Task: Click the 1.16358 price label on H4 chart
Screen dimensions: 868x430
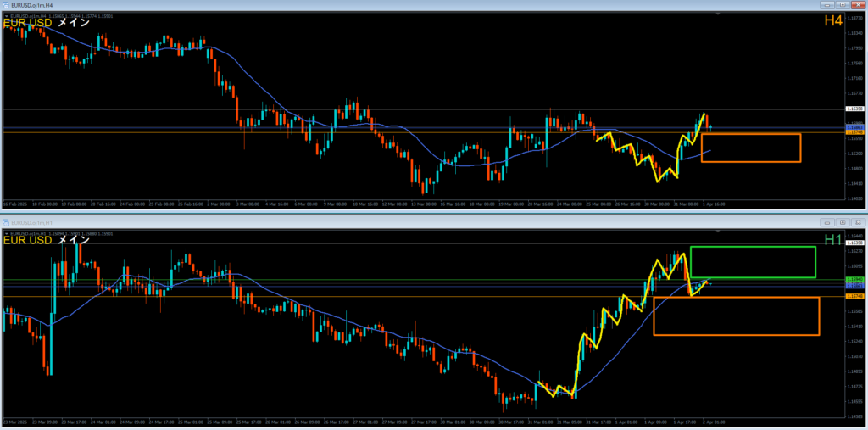Action: 854,109
